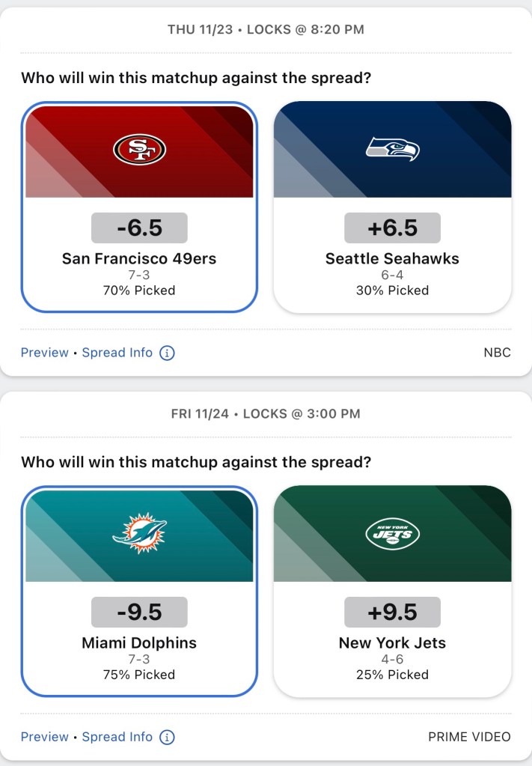Click the NBC broadcast label
The width and height of the screenshot is (532, 766).
pos(497,353)
